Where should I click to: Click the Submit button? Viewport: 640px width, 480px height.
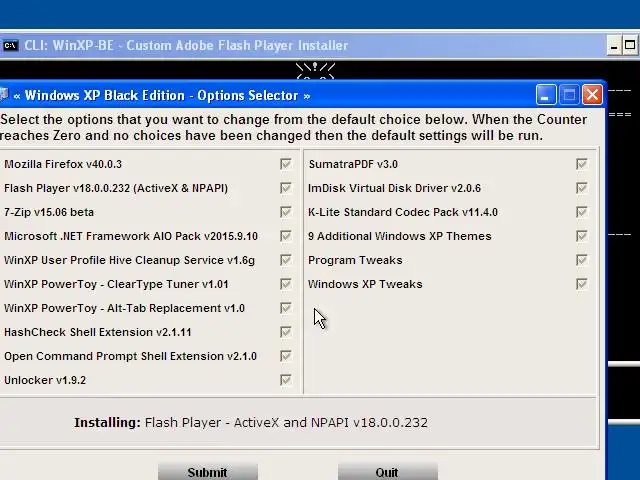point(208,472)
